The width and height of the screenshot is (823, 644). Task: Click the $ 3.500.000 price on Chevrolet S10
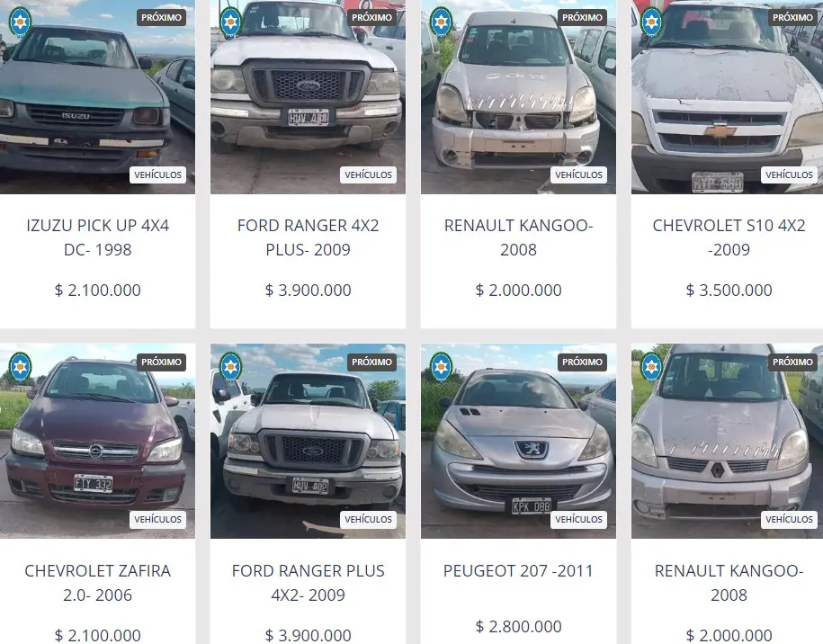[x=729, y=290]
